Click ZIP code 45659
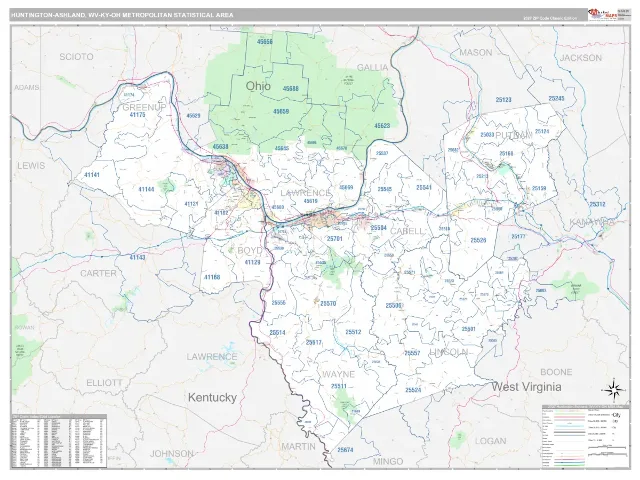Screen dimensions: 640x480 [x=281, y=111]
